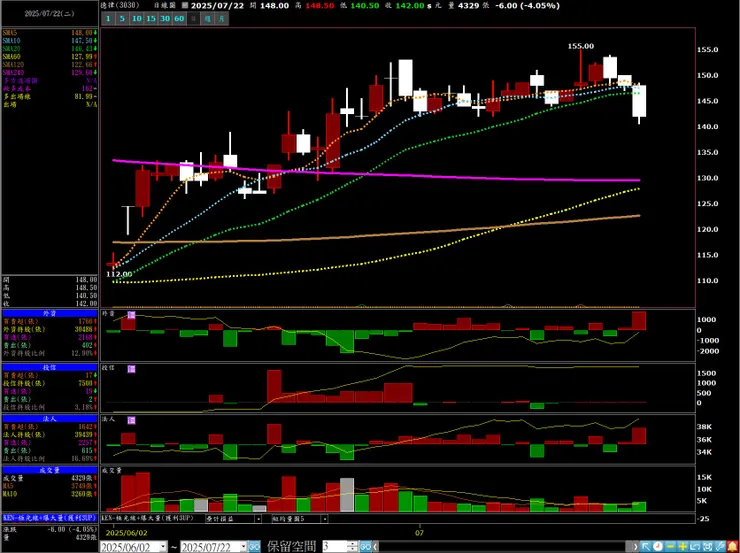
Task: Click the SMA10 indicator row
Action: [x=50, y=41]
